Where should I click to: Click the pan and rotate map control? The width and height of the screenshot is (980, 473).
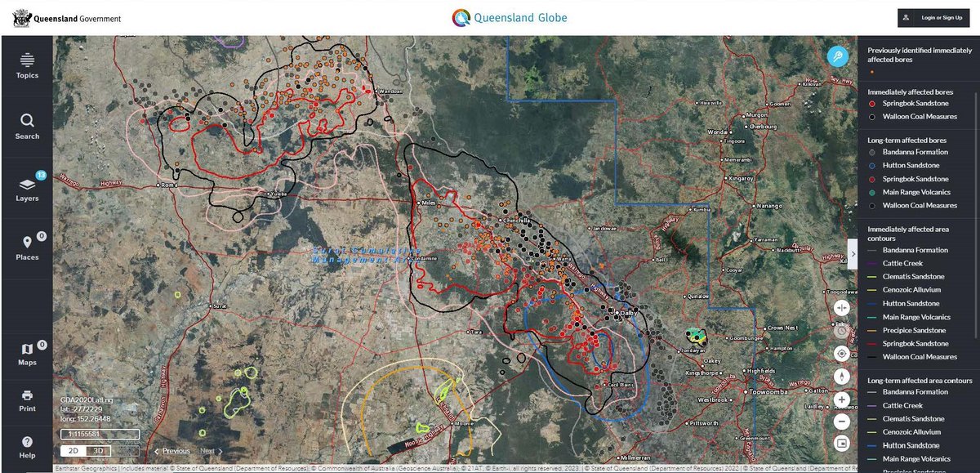pos(842,308)
